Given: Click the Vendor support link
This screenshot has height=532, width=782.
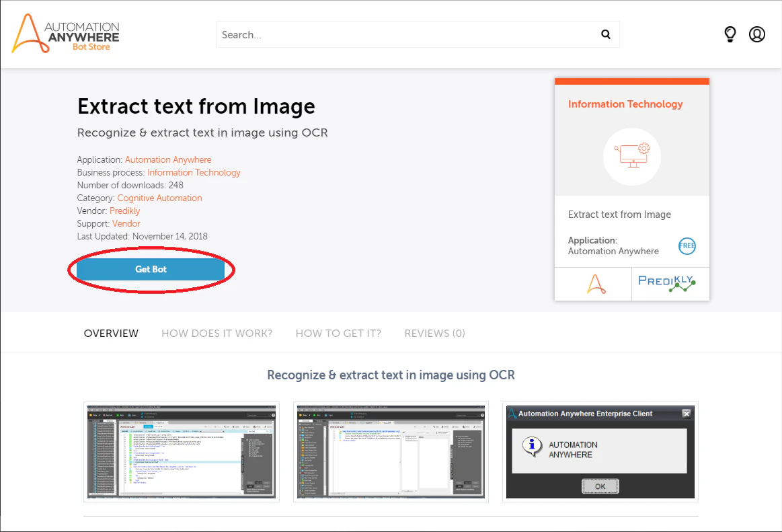Looking at the screenshot, I should (126, 223).
